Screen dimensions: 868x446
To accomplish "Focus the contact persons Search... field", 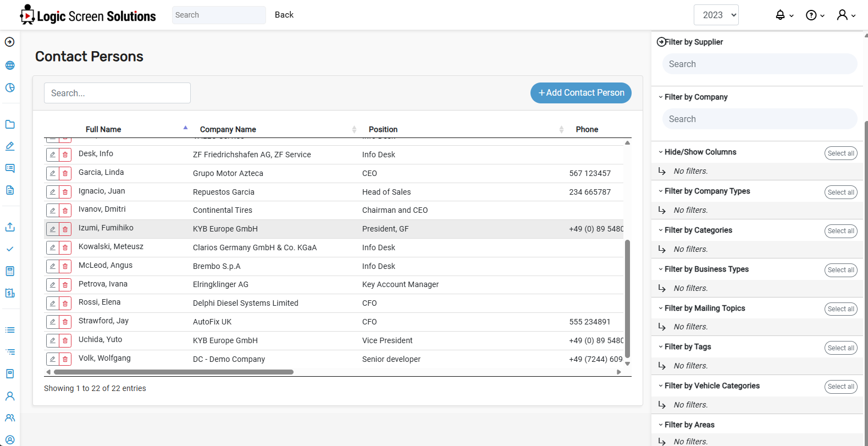I will pyautogui.click(x=117, y=93).
